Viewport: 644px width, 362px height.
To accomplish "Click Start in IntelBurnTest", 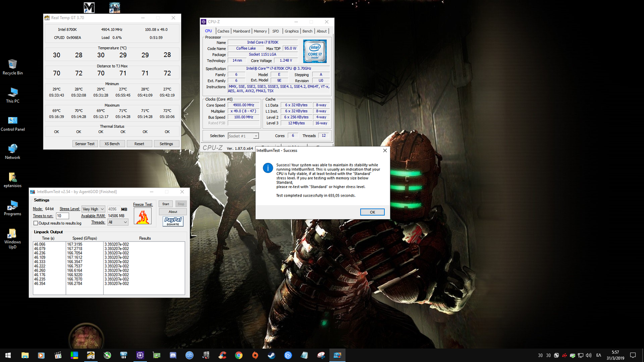I will [x=166, y=204].
